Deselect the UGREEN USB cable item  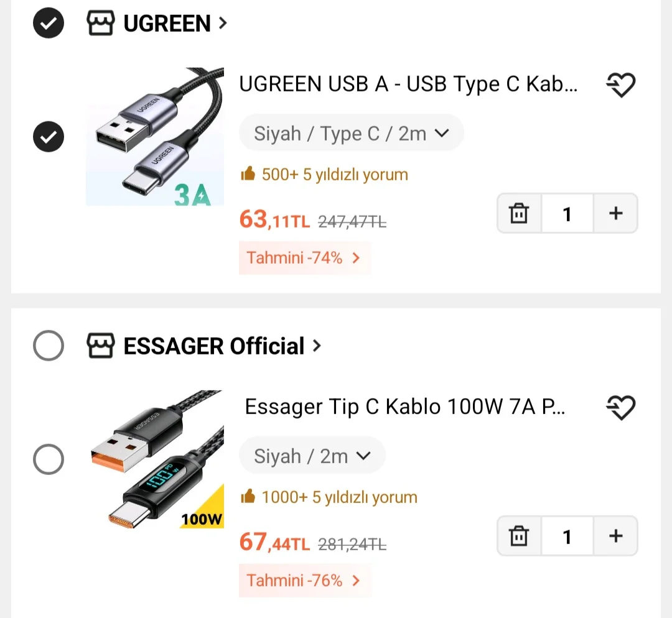49,137
